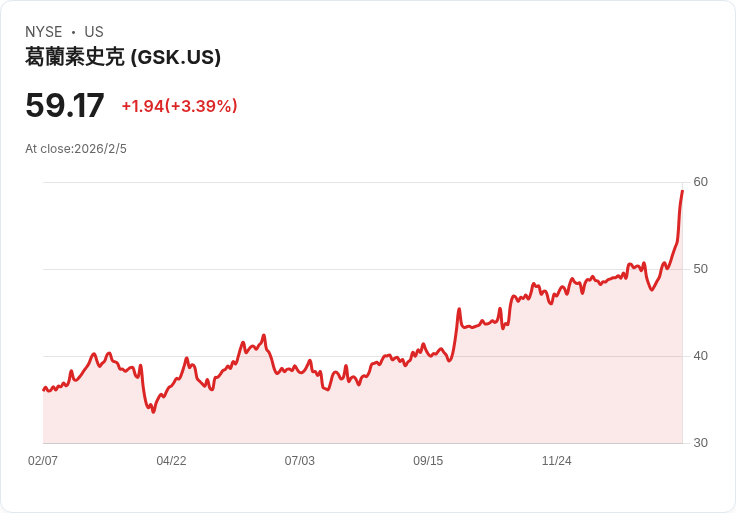Click the 葛蘭素史克 (GSK.US) stock title
The height and width of the screenshot is (513, 736).
123,57
